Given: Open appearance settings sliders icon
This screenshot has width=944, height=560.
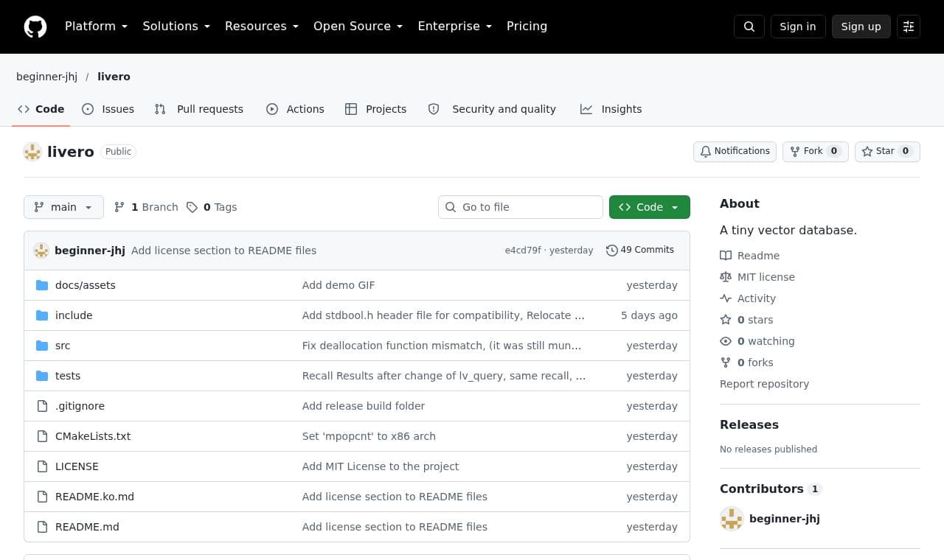Looking at the screenshot, I should pyautogui.click(x=909, y=27).
